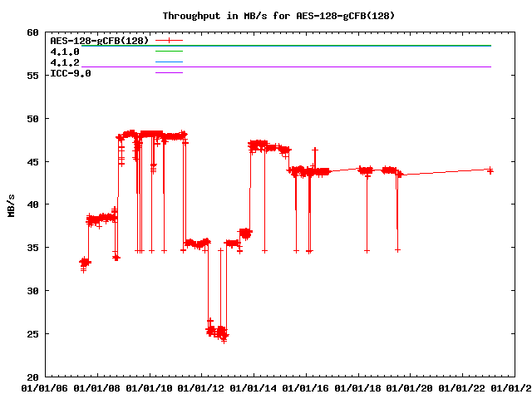This screenshot has width=532, height=399.
Task: Select the ICC-9.0 legend label
Action: click(71, 73)
